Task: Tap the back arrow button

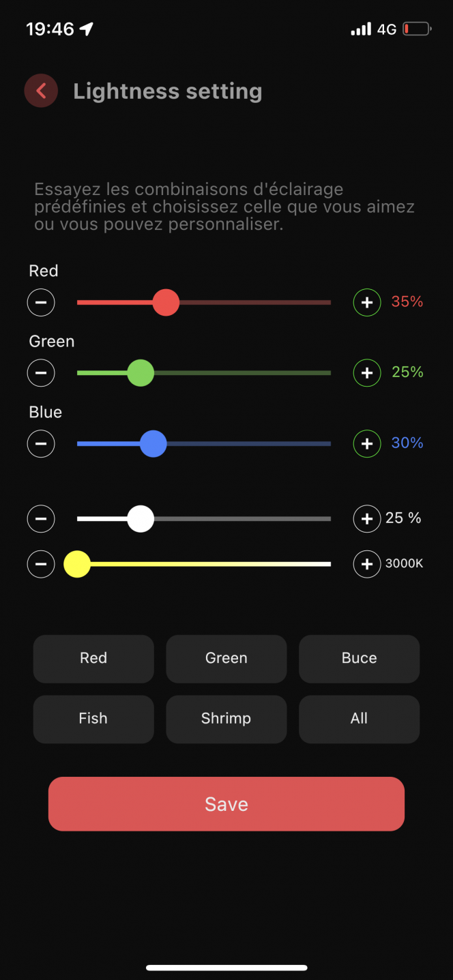Action: (41, 91)
